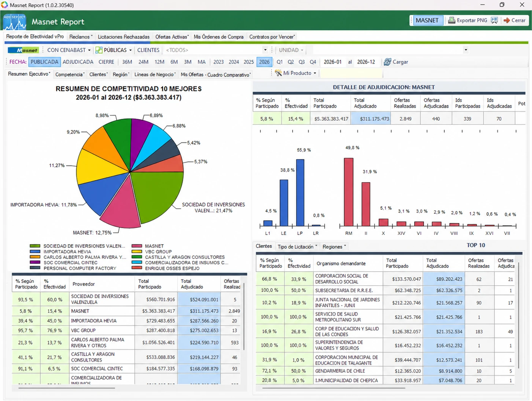
Task: Open the Licitaciones Rechazadas tab
Action: coord(124,37)
